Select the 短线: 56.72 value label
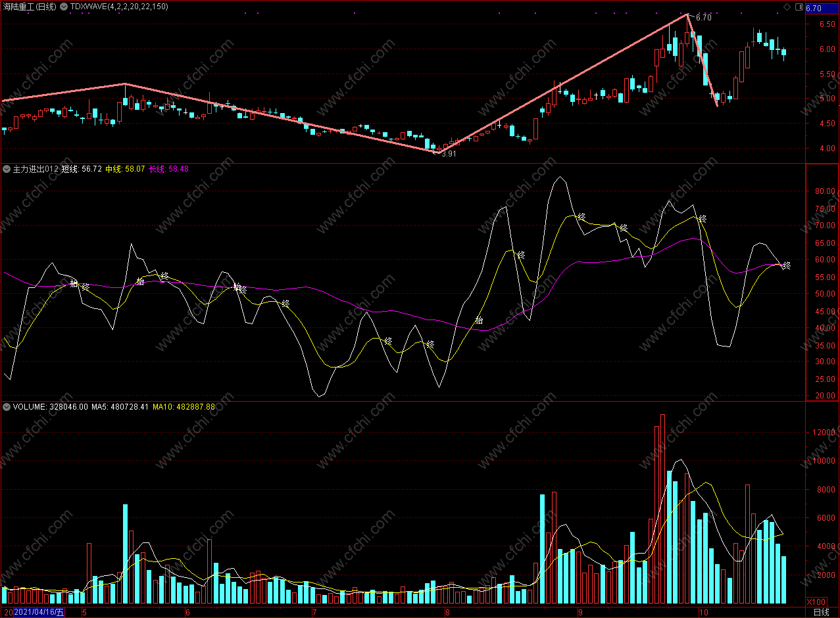Viewport: 840px width, 618px height. (x=82, y=169)
